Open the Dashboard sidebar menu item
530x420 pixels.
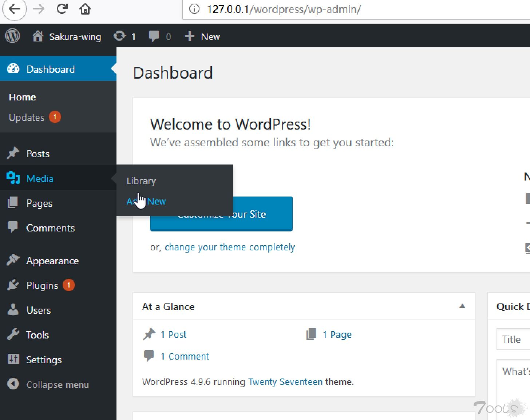coord(58,69)
